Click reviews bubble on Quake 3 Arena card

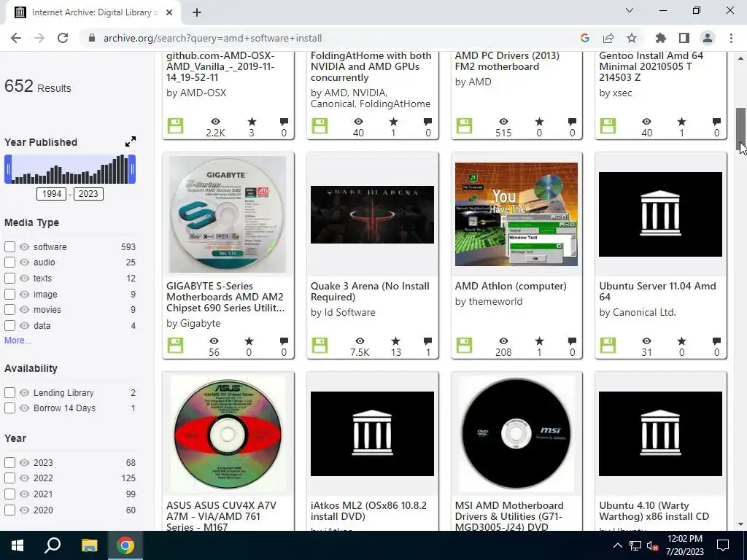(x=427, y=341)
